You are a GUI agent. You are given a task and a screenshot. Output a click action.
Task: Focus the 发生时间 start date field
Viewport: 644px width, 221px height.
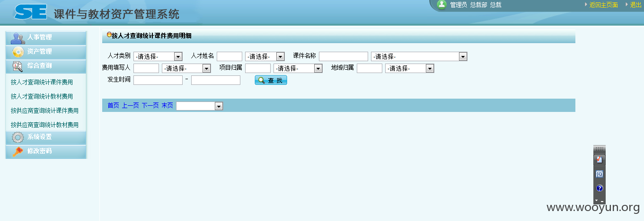click(158, 80)
